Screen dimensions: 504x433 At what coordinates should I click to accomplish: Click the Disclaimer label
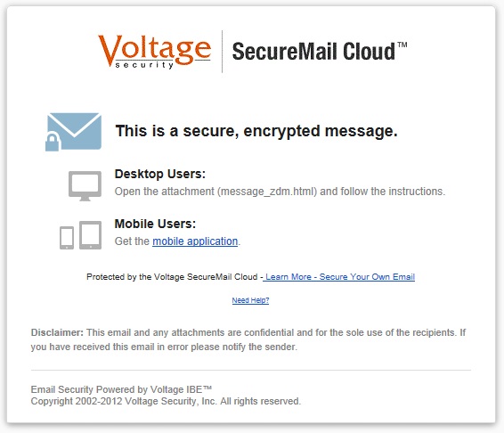pos(57,332)
